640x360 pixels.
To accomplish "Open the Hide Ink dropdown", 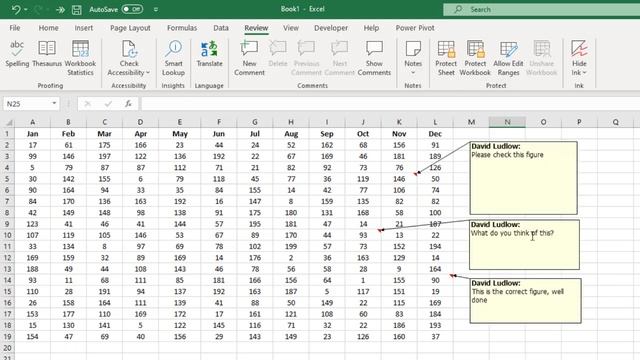I will (579, 58).
